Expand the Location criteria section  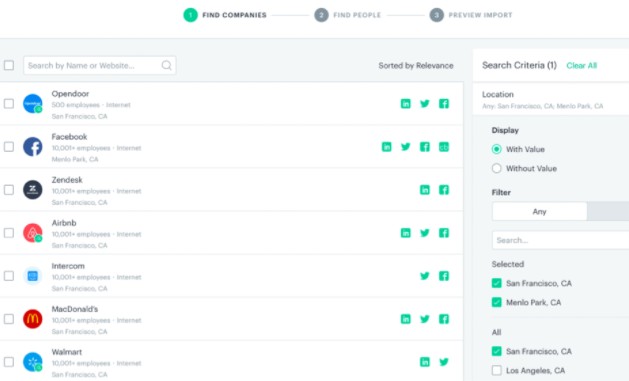[x=551, y=99]
